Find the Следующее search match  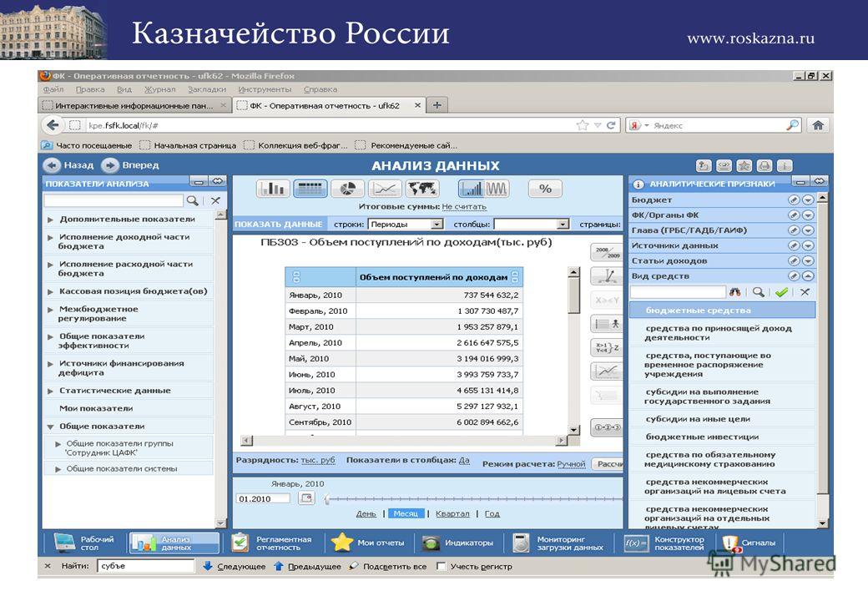(x=235, y=566)
